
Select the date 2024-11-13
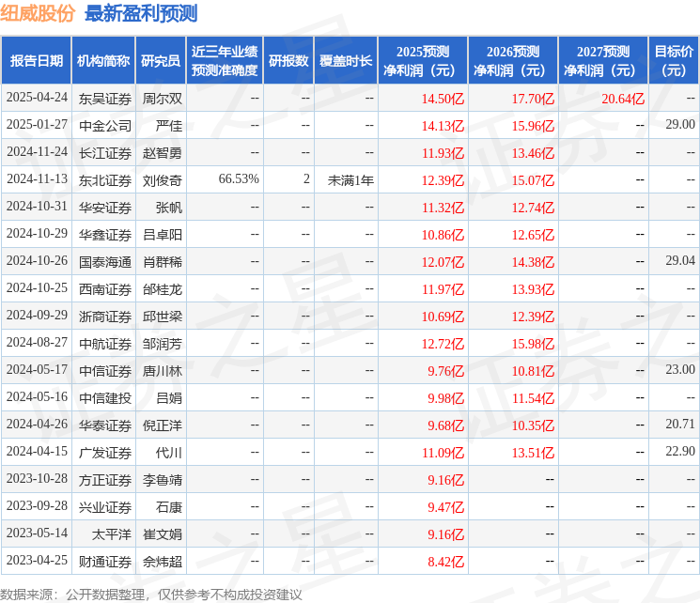(x=37, y=179)
